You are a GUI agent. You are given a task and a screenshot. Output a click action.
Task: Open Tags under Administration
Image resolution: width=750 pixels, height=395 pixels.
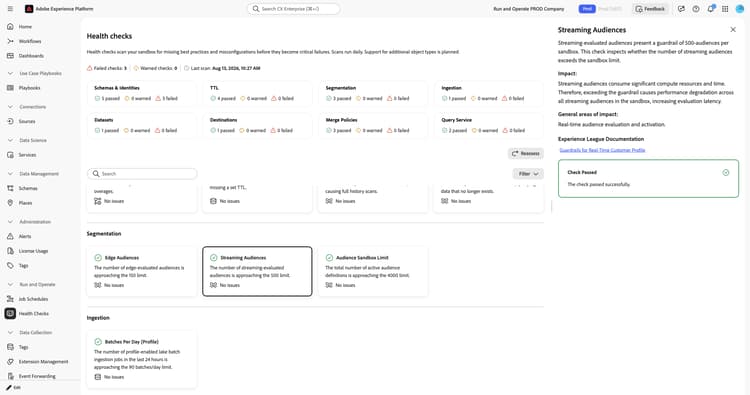pyautogui.click(x=10, y=265)
